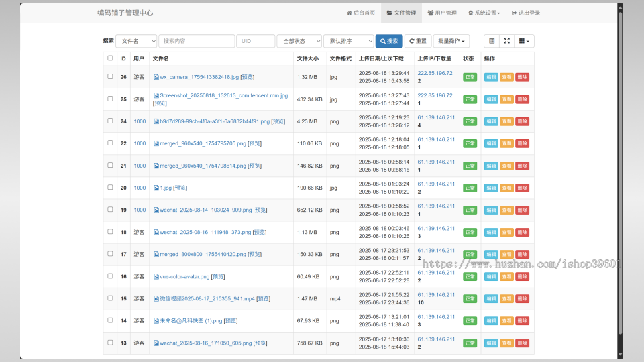This screenshot has width=644, height=362.
Task: Check the checkbox for row ID 24
Action: [110, 121]
